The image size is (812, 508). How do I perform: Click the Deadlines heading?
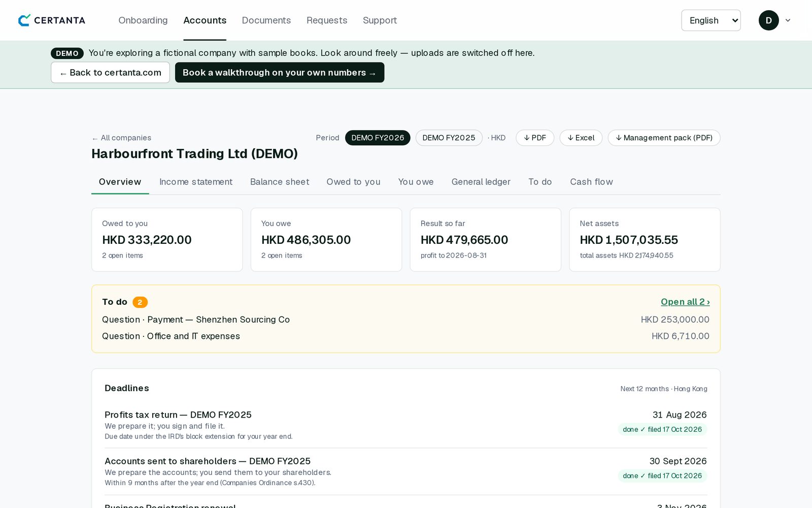(x=127, y=388)
